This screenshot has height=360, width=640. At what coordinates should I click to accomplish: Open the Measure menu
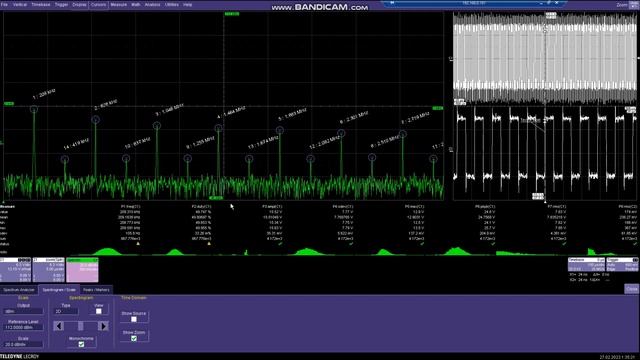[118, 4]
